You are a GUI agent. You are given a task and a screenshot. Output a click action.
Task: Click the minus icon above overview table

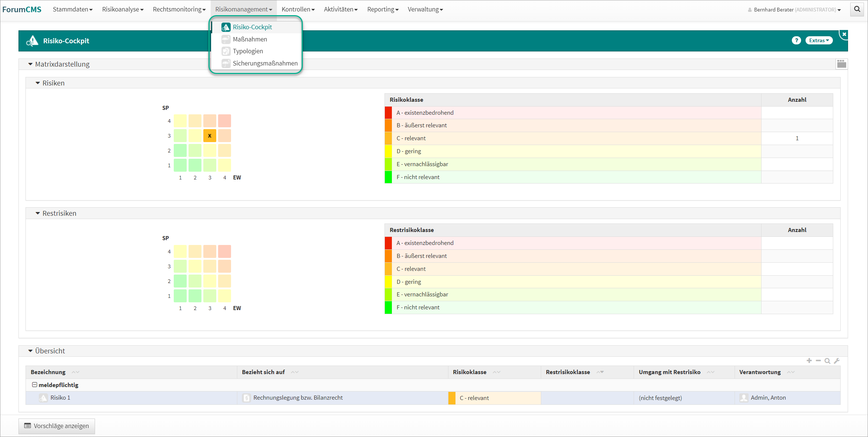tap(818, 360)
